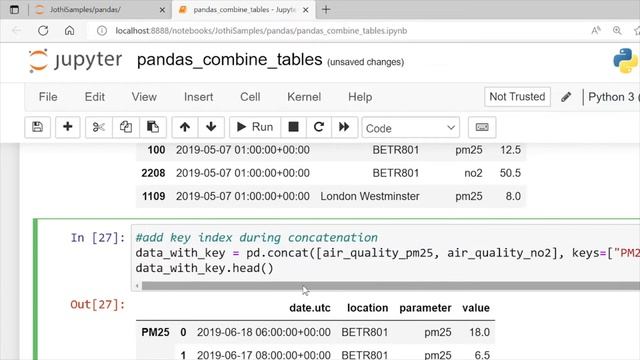Viewport: 640px width, 360px height.
Task: Open the View menu
Action: click(144, 97)
